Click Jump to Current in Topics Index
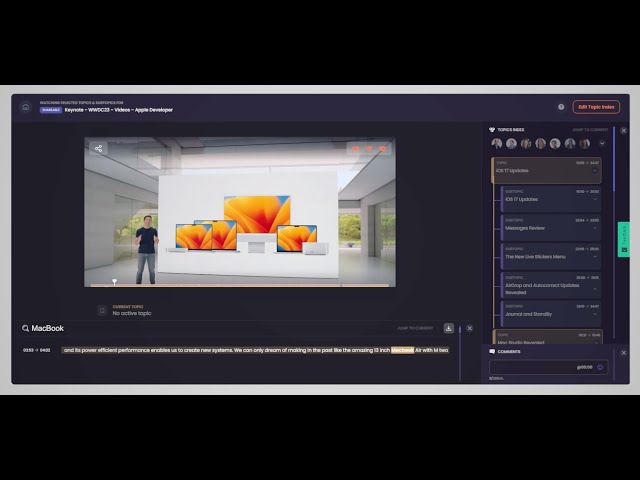The width and height of the screenshot is (640, 480). coord(590,130)
